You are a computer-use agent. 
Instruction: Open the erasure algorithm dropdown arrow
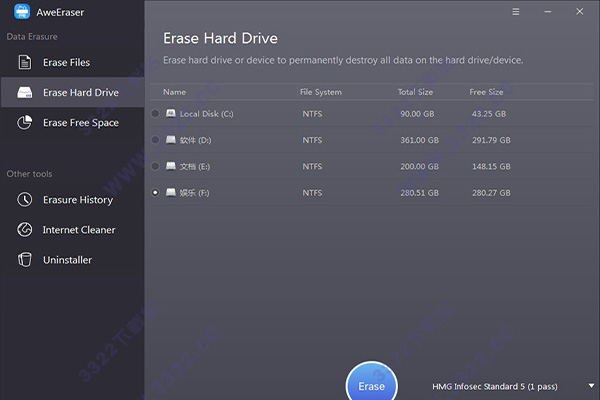(592, 386)
